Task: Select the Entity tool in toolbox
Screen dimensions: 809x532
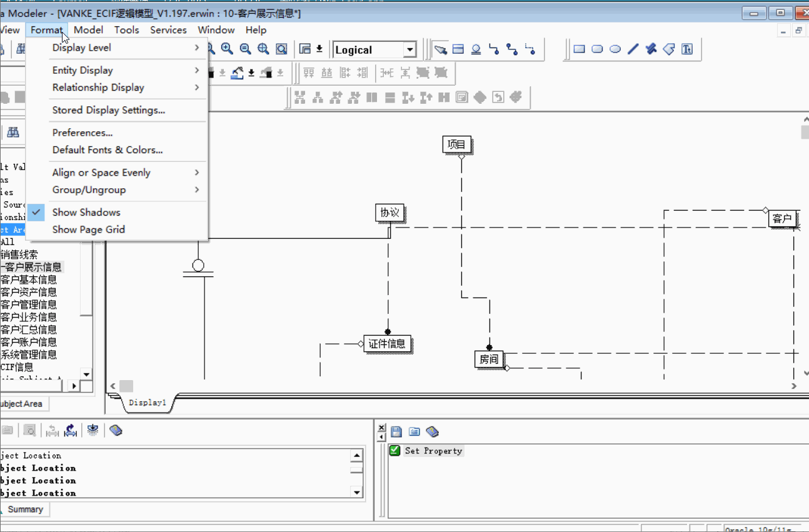Action: pyautogui.click(x=458, y=49)
